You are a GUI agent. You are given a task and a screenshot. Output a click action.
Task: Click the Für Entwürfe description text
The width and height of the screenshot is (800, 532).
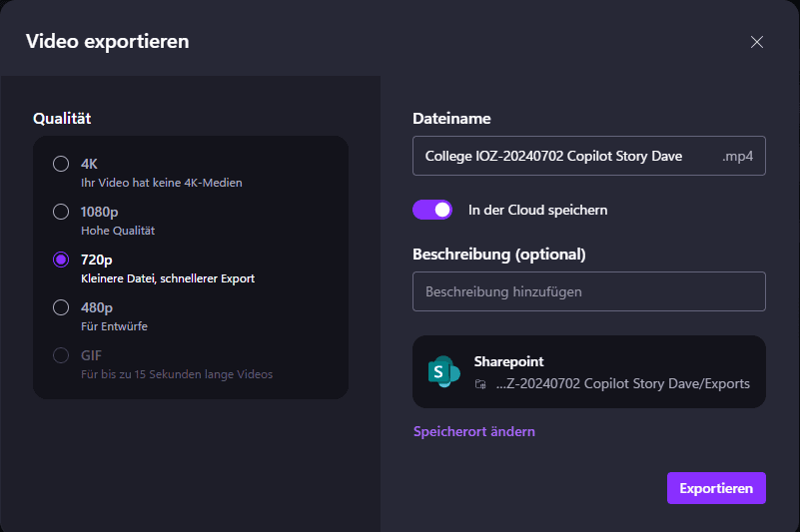point(114,326)
